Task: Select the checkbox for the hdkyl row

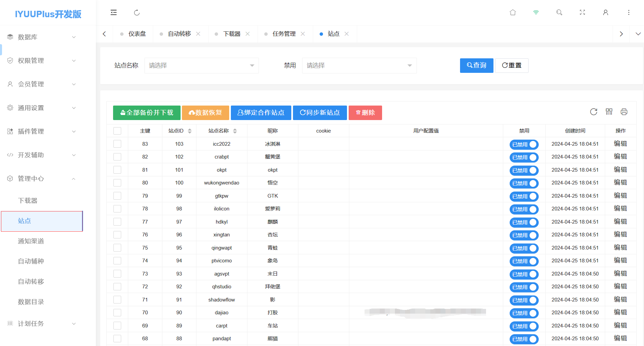Action: coord(117,222)
